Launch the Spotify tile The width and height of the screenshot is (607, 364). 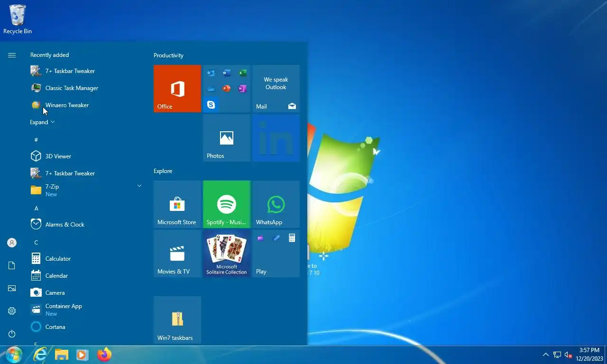click(227, 204)
